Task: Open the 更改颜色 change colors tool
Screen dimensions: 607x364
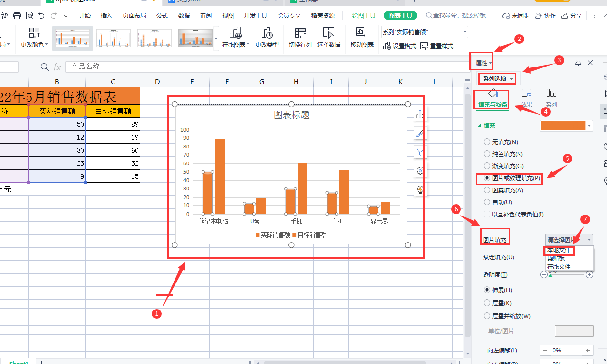Action: (x=34, y=38)
